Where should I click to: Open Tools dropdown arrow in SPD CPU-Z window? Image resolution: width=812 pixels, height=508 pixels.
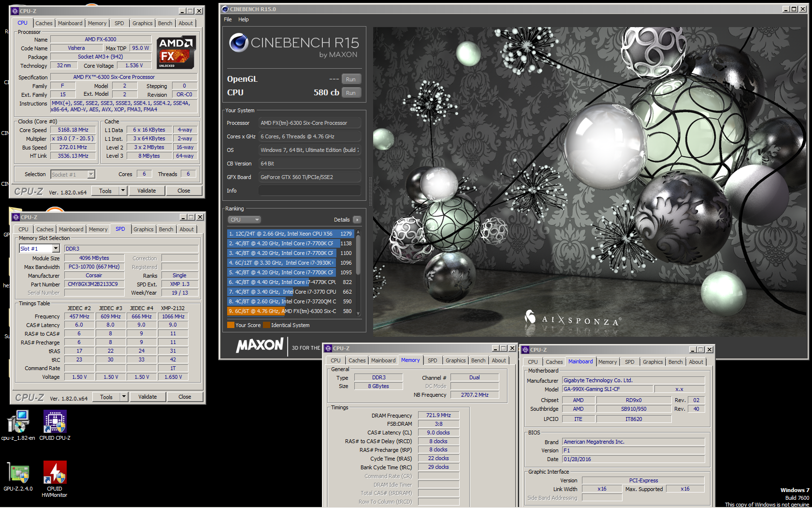click(x=124, y=397)
